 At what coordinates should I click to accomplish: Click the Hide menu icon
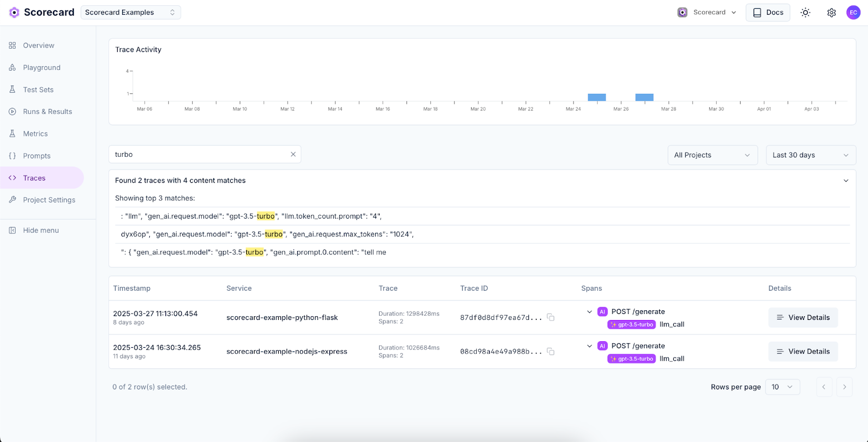click(12, 230)
